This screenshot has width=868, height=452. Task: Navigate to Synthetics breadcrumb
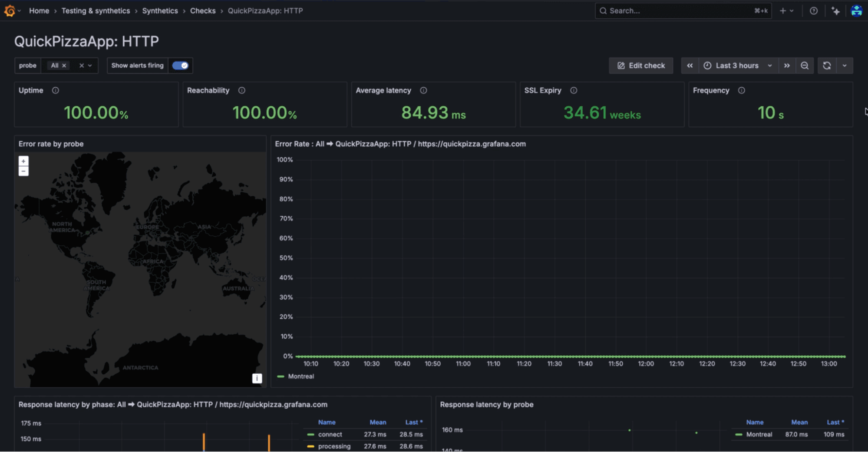point(160,11)
